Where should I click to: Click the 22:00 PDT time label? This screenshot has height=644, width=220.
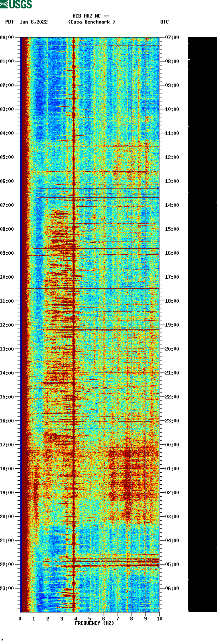[7, 565]
